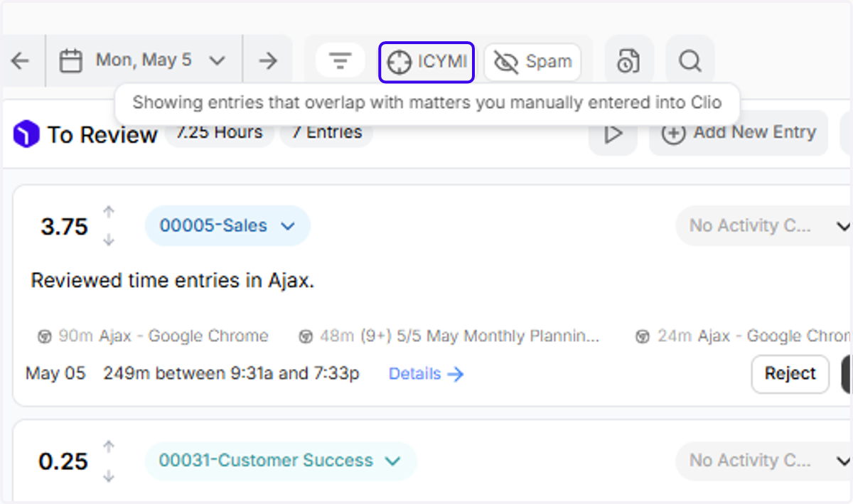The image size is (853, 504).
Task: Open the 00031-Customer Success matter dropdown
Action: click(281, 461)
